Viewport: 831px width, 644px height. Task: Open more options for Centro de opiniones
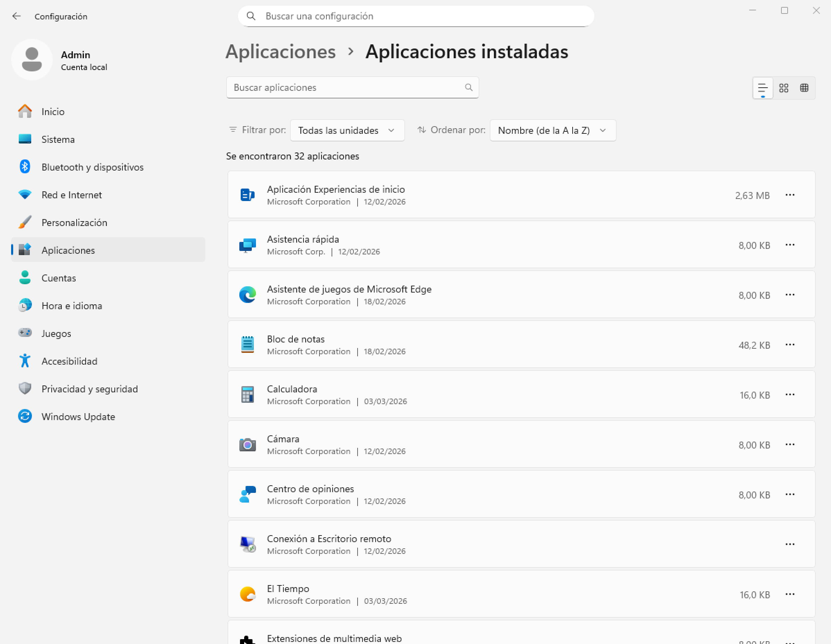[x=790, y=494]
